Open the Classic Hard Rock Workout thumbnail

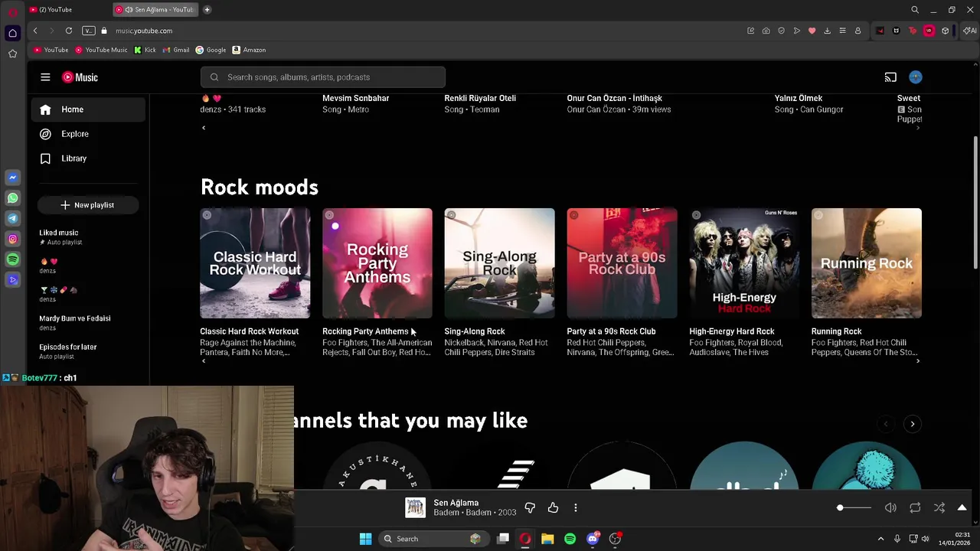tap(255, 263)
